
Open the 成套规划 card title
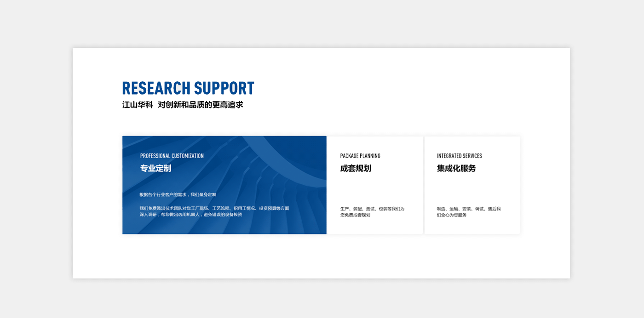pos(356,168)
